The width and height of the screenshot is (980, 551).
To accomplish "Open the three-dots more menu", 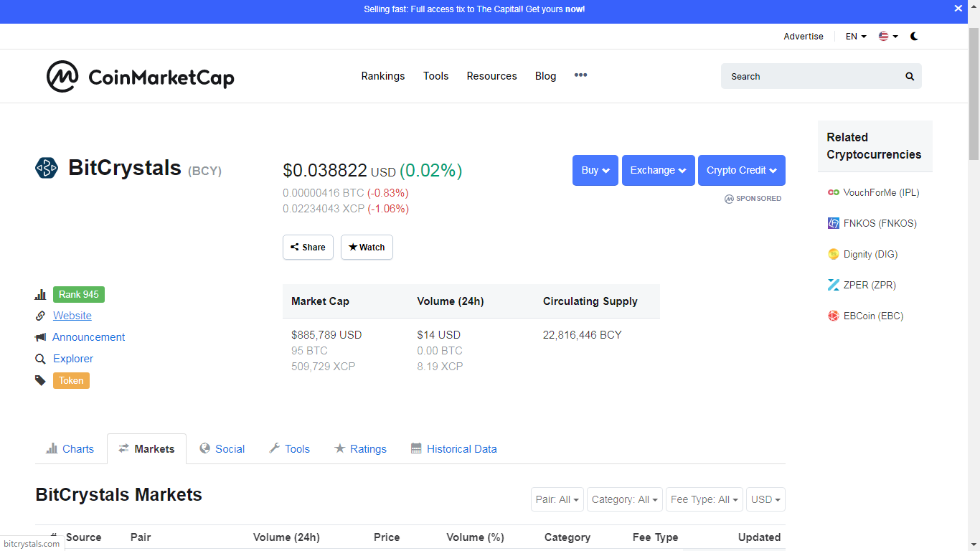I will click(580, 75).
